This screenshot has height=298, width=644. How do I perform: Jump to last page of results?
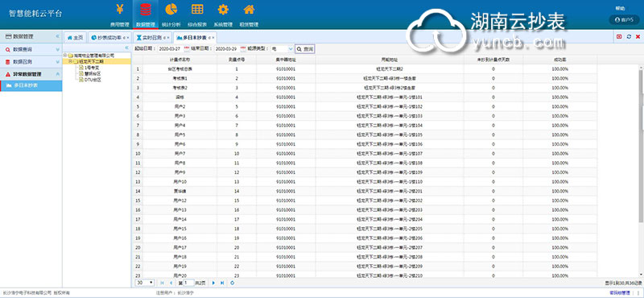[x=222, y=283]
